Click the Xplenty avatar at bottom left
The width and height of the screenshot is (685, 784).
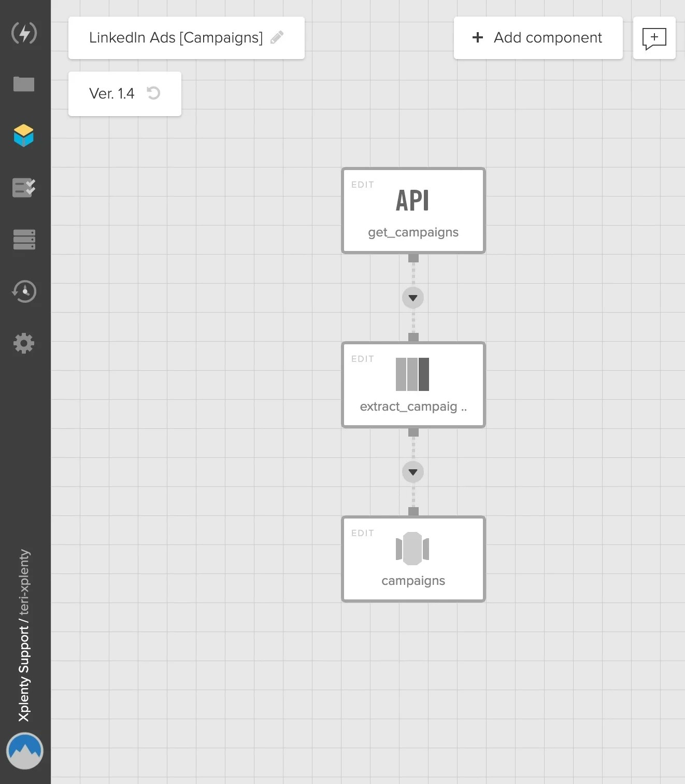click(24, 751)
